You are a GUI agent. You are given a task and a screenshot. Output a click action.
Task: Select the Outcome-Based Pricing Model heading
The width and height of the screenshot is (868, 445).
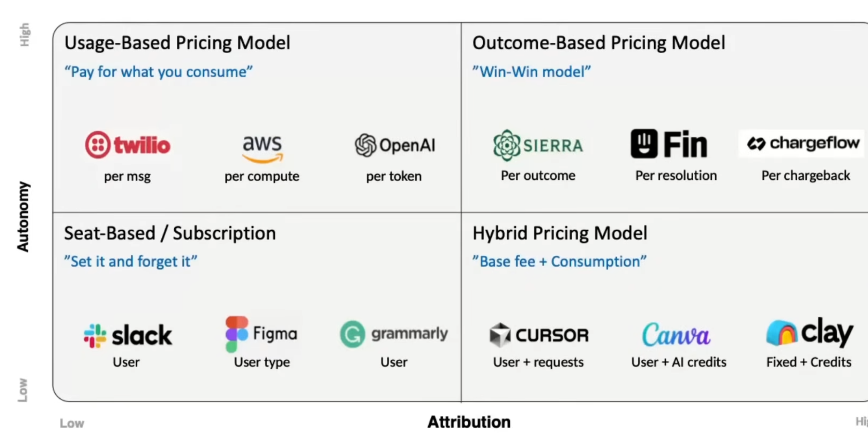tap(598, 43)
